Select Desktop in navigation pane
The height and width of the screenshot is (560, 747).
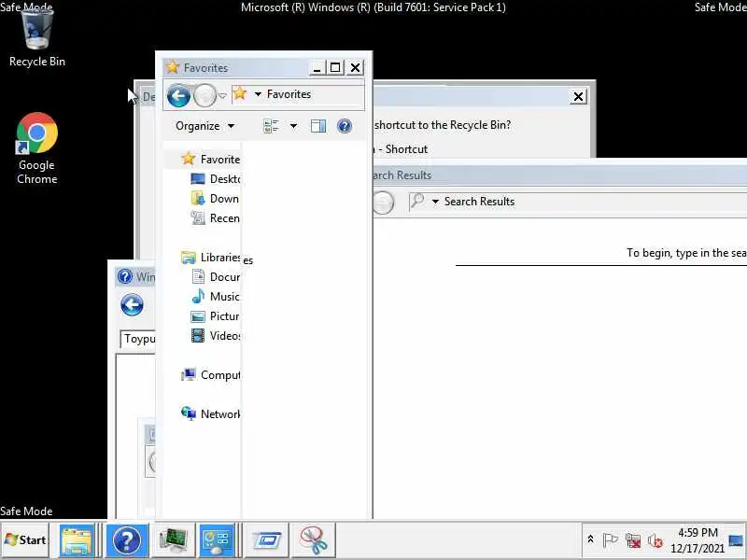[x=215, y=179]
